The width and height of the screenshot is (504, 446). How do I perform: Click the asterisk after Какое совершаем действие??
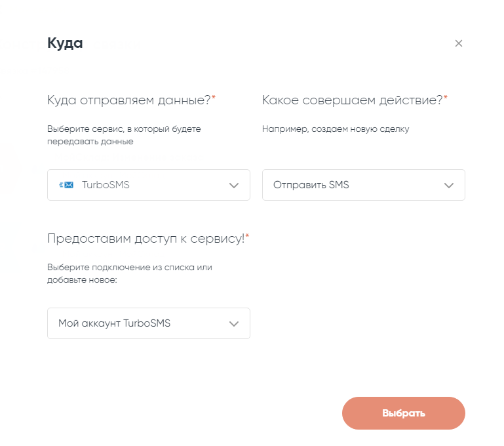pos(446,98)
